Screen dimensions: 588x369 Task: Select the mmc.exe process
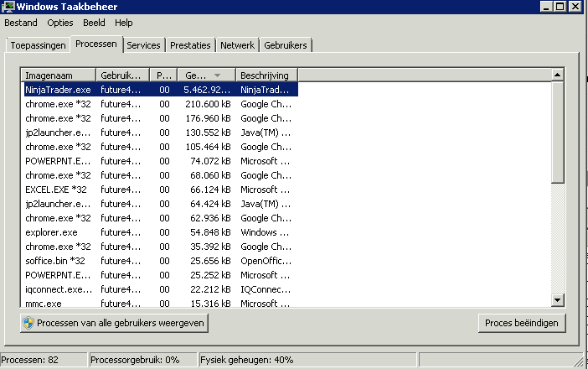[161, 303]
